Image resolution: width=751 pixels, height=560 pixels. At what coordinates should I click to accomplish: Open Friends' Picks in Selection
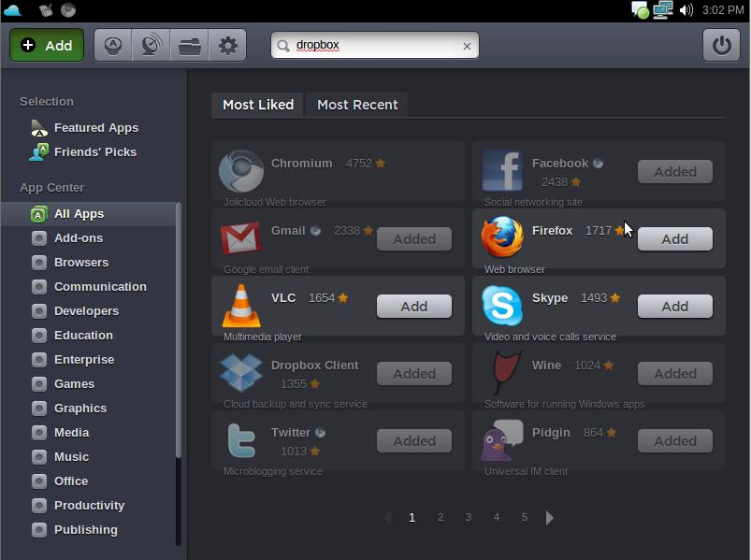94,151
